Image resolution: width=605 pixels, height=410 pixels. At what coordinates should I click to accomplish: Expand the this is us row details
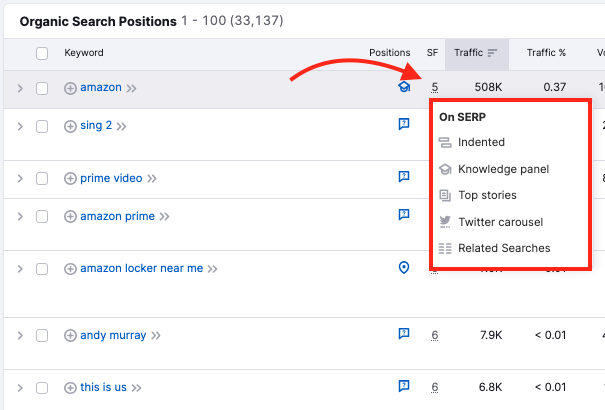click(20, 388)
